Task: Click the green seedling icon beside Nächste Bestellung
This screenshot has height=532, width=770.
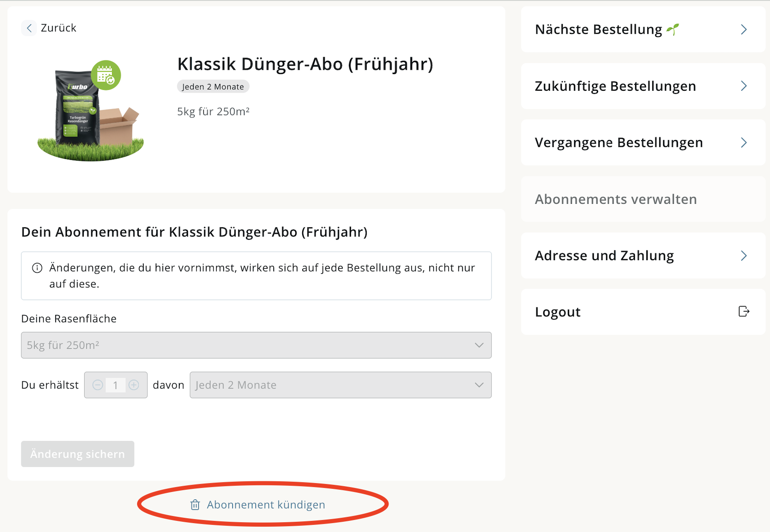Action: pyautogui.click(x=673, y=29)
